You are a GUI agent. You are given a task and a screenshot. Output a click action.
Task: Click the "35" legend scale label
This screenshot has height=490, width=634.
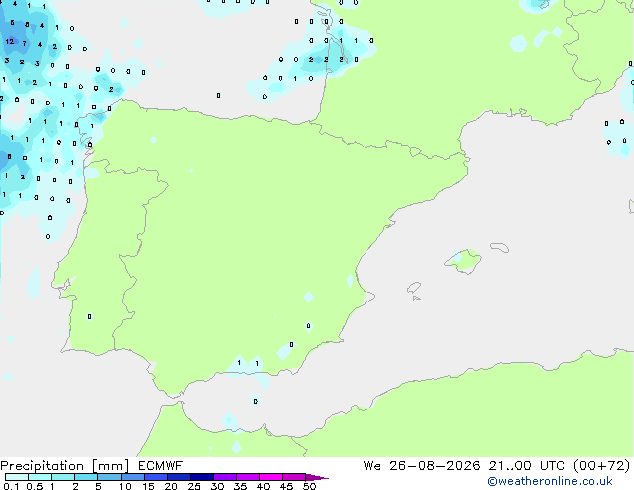[x=240, y=486]
